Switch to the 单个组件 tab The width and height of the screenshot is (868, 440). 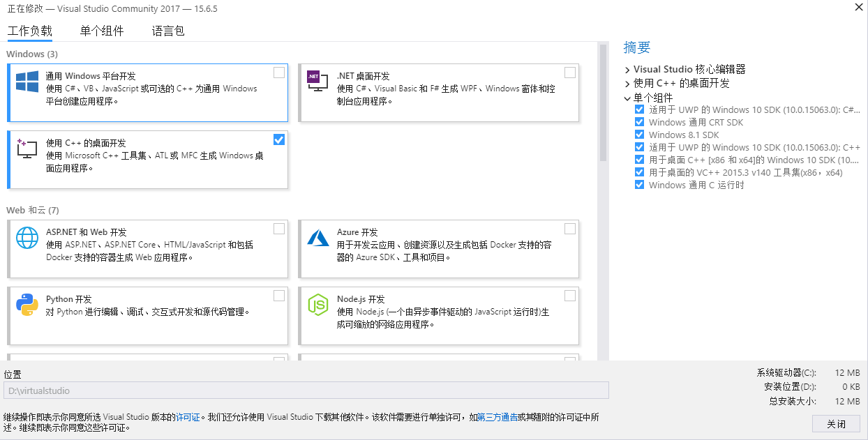(102, 31)
